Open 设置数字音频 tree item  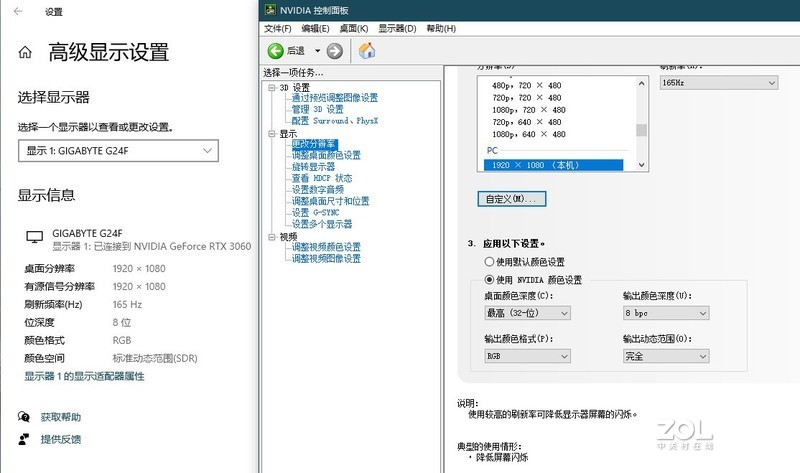pos(317,189)
